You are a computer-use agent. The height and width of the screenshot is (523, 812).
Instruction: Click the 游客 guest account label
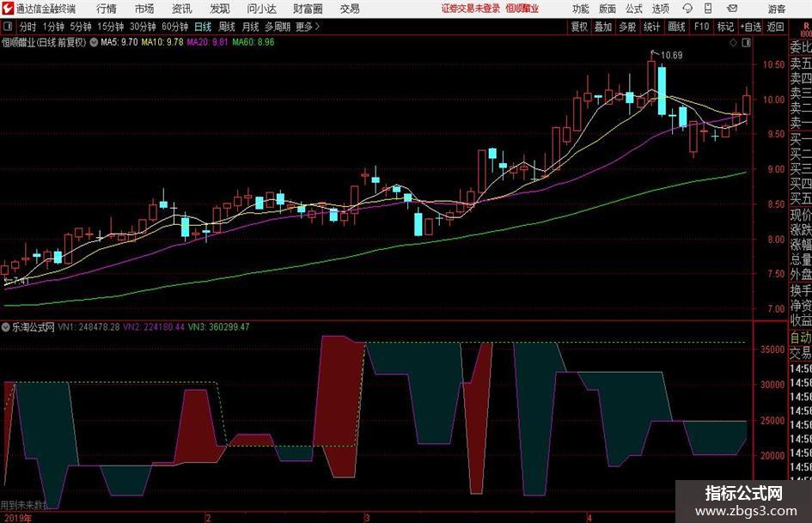(776, 9)
